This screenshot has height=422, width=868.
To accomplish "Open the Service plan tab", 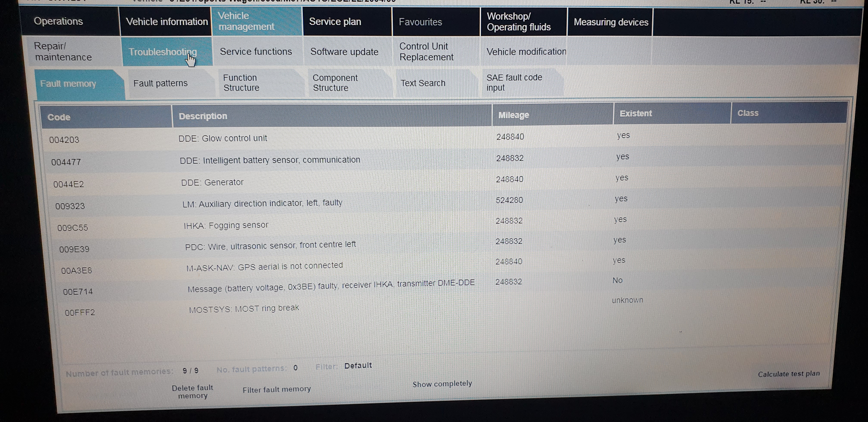I will [x=335, y=22].
